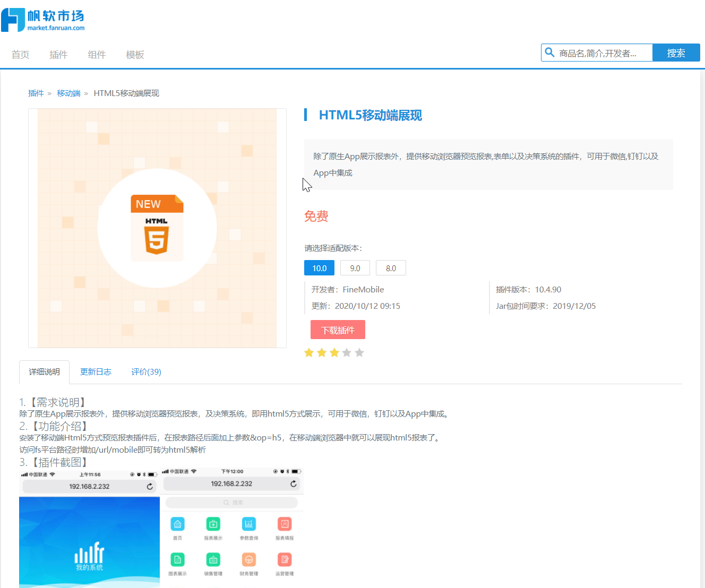This screenshot has width=705, height=588.
Task: Click the 请选择适配版本 label
Action: pyautogui.click(x=333, y=248)
